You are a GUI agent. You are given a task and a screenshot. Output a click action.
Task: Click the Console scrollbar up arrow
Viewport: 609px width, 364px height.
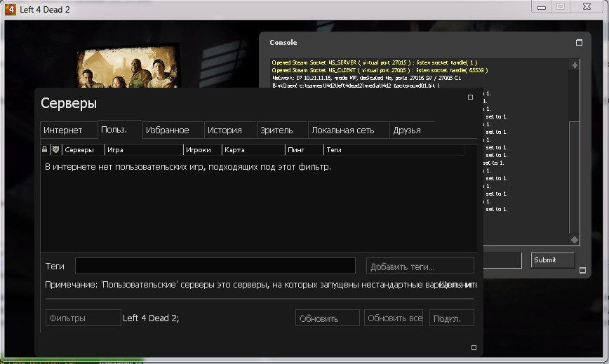[x=575, y=65]
